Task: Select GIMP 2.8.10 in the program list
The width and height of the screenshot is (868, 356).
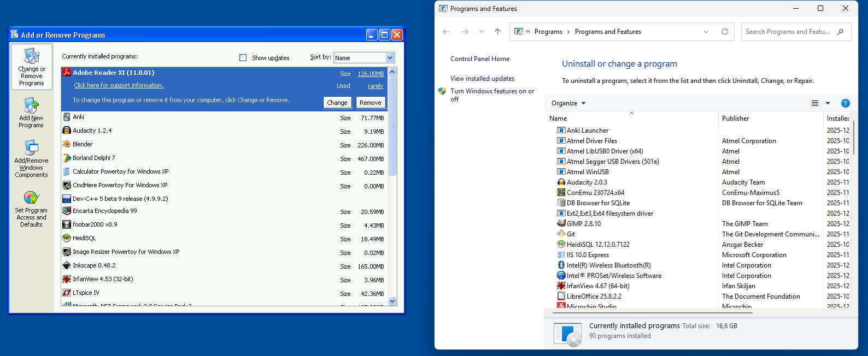Action: (583, 224)
